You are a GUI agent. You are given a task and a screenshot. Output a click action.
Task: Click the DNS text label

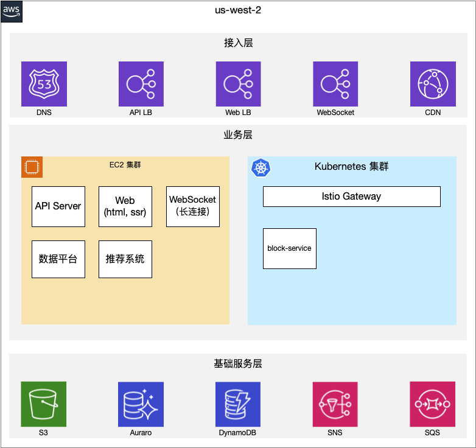coord(44,112)
